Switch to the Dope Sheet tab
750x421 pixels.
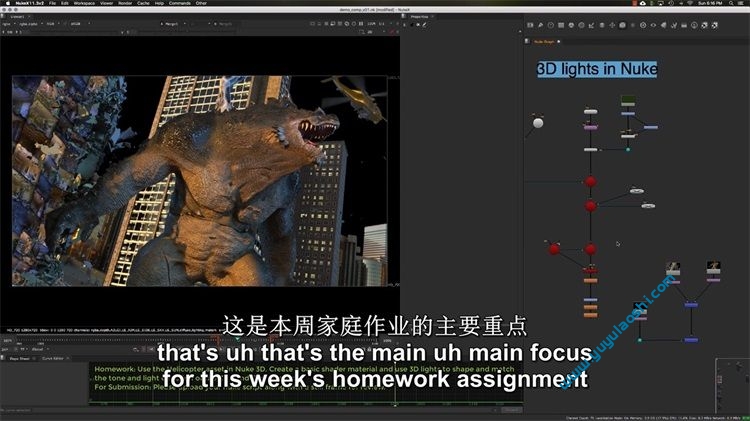point(20,358)
